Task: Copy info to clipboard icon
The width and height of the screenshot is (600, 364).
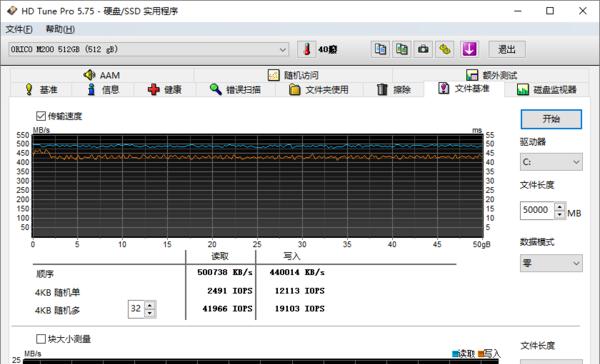Action: pyautogui.click(x=380, y=49)
